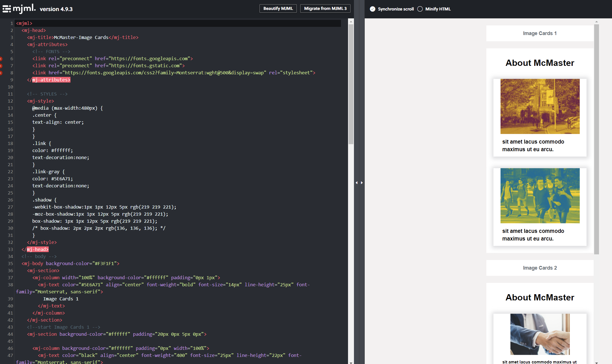Click Beautify MJML button
Screen dimensions: 612x364
278,8
